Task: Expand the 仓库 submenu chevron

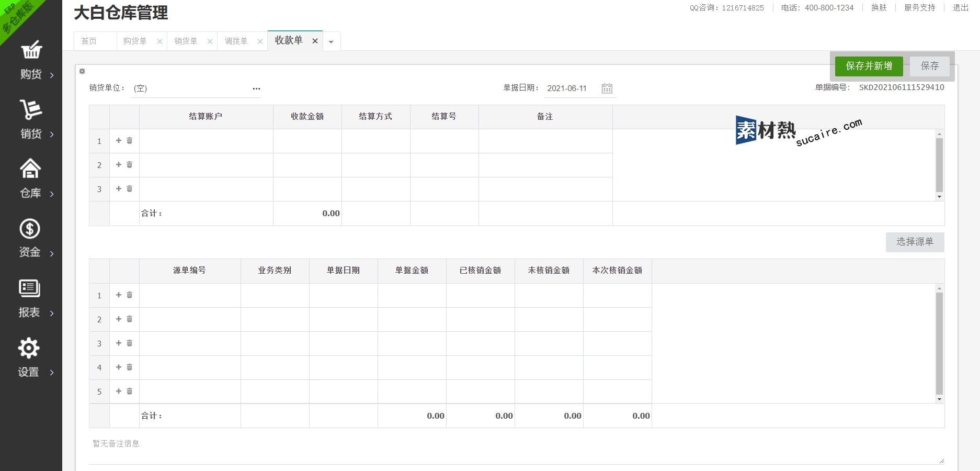Action: pyautogui.click(x=52, y=194)
